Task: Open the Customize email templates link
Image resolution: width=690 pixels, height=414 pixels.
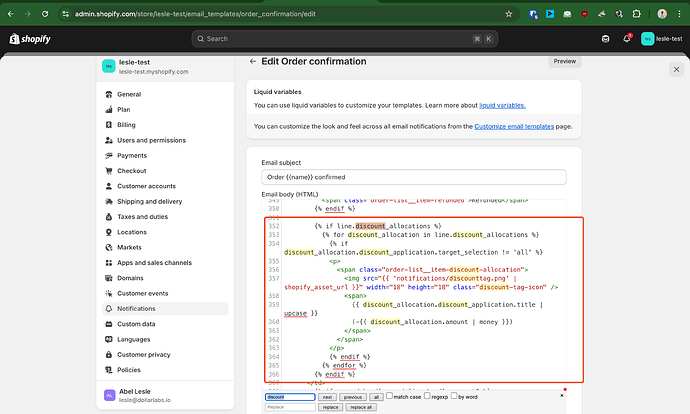Action: pos(511,127)
